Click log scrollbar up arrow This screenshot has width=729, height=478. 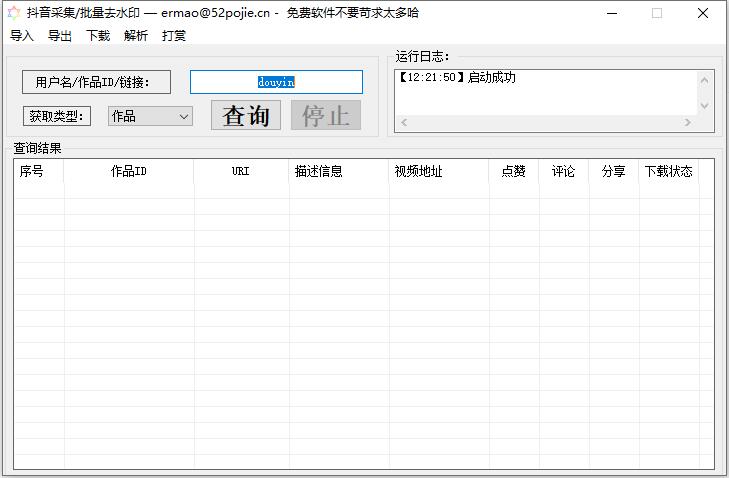tap(704, 81)
